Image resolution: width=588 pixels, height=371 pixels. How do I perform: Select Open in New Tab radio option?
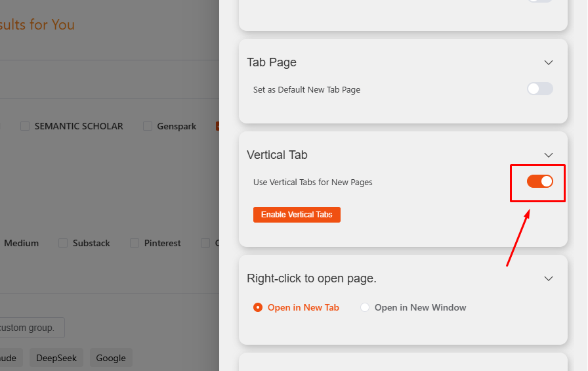click(258, 307)
